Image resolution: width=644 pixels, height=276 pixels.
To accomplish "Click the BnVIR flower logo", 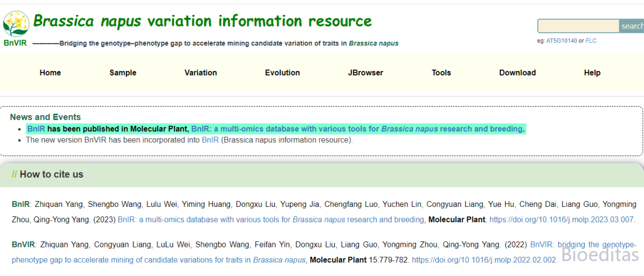I will (x=16, y=24).
